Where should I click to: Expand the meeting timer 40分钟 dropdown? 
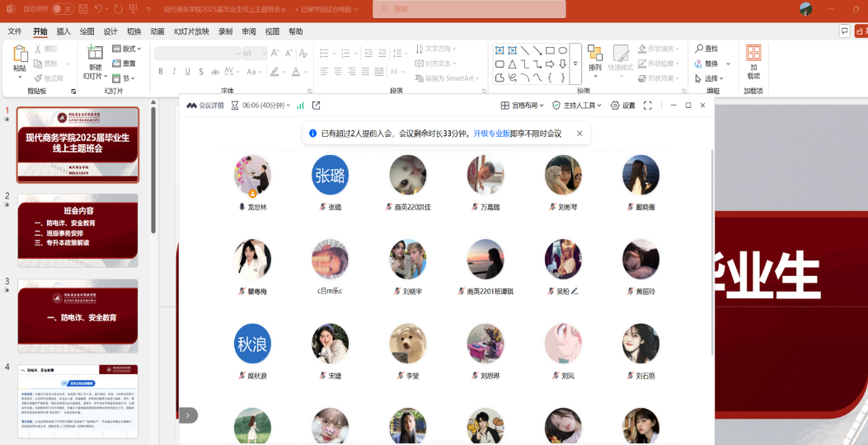coord(262,105)
